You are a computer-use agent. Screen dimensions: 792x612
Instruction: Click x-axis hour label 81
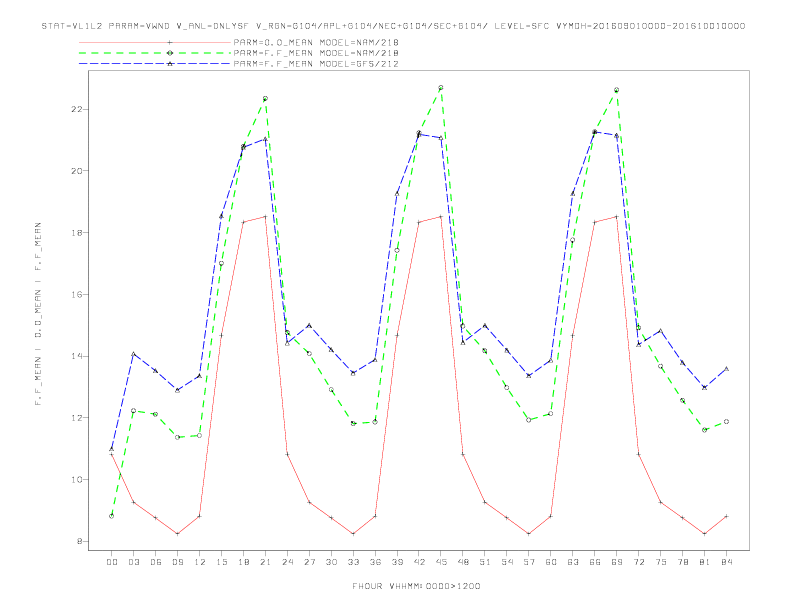coord(705,562)
